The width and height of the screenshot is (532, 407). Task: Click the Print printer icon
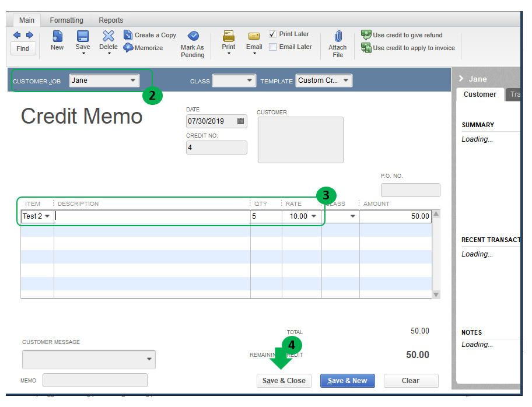click(x=229, y=36)
